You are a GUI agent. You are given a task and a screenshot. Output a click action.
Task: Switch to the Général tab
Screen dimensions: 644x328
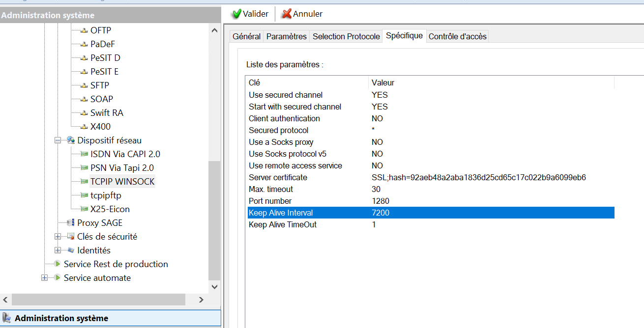(246, 36)
